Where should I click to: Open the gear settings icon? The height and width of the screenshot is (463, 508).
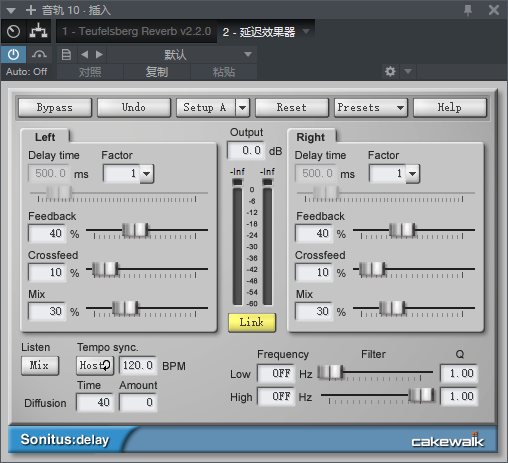(390, 71)
